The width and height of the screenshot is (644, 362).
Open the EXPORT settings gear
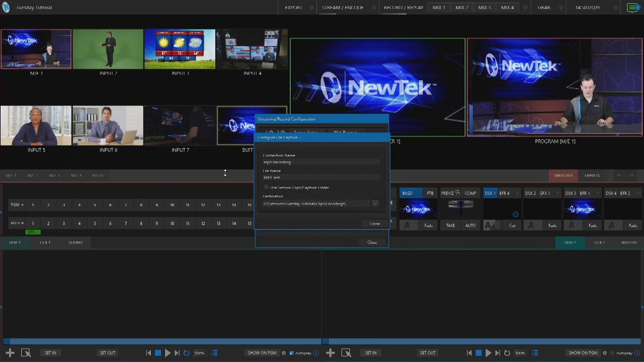(x=311, y=8)
